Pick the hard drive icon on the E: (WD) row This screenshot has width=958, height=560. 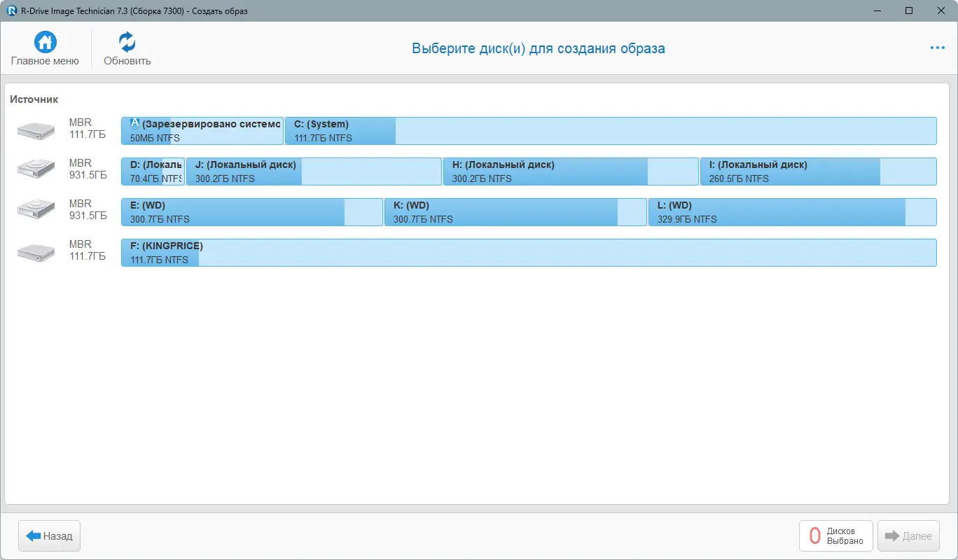(36, 211)
